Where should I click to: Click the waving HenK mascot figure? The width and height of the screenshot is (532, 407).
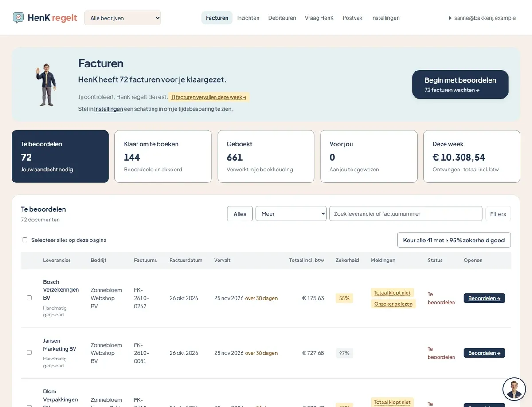click(x=46, y=85)
